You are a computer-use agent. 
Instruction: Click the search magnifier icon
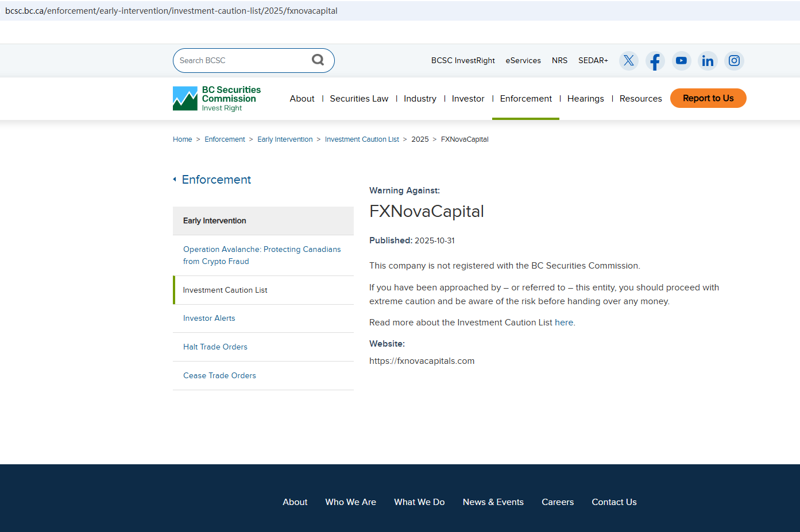point(318,60)
